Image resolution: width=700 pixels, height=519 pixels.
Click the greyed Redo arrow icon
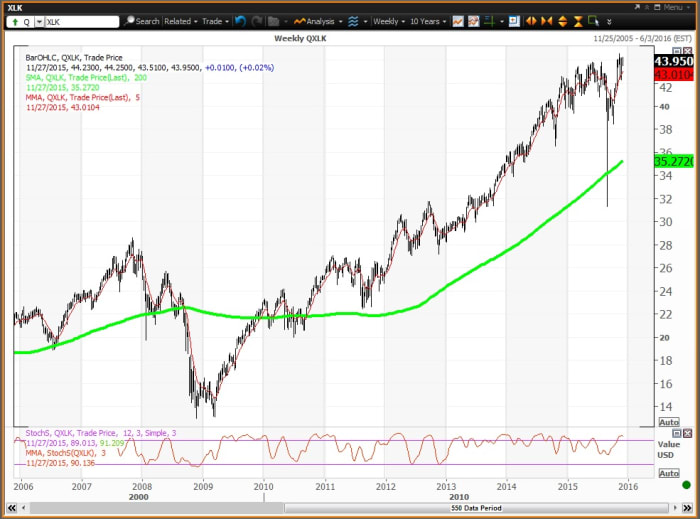coord(257,21)
